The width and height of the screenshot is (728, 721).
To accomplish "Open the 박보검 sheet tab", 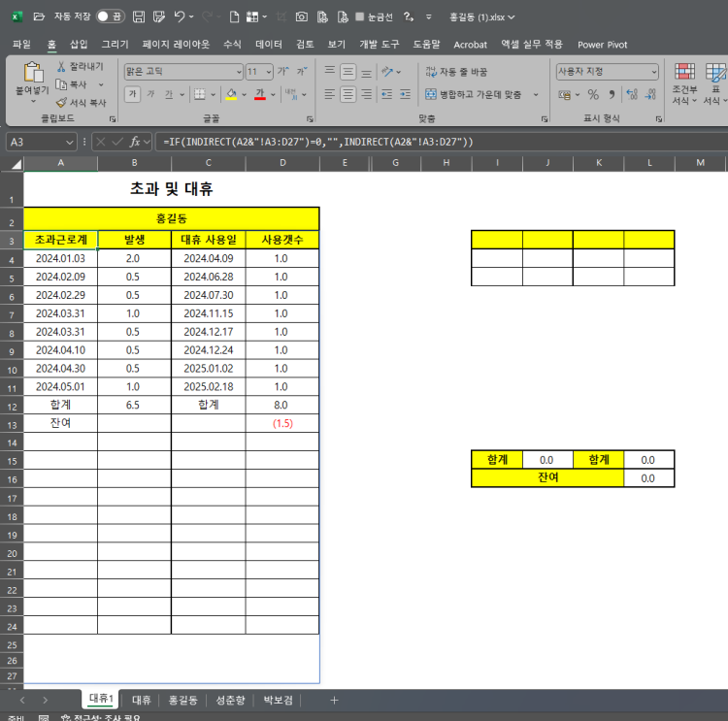I will [x=279, y=700].
